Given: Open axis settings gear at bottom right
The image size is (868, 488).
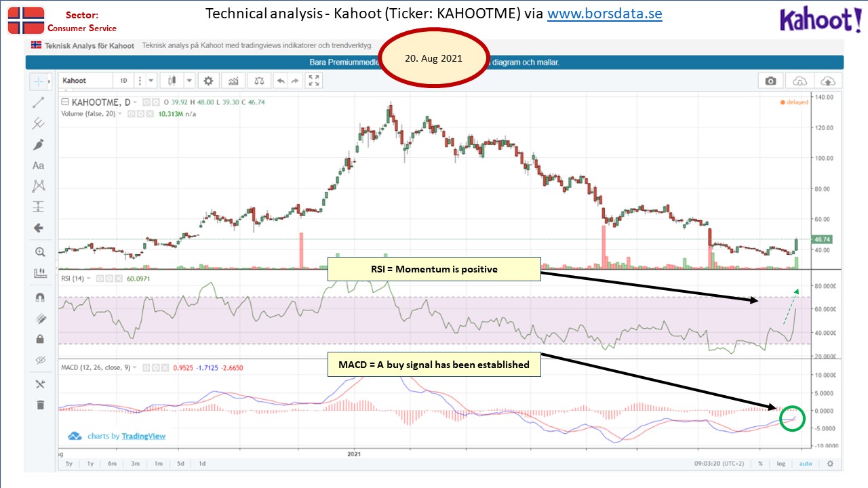Looking at the screenshot, I should point(830,464).
